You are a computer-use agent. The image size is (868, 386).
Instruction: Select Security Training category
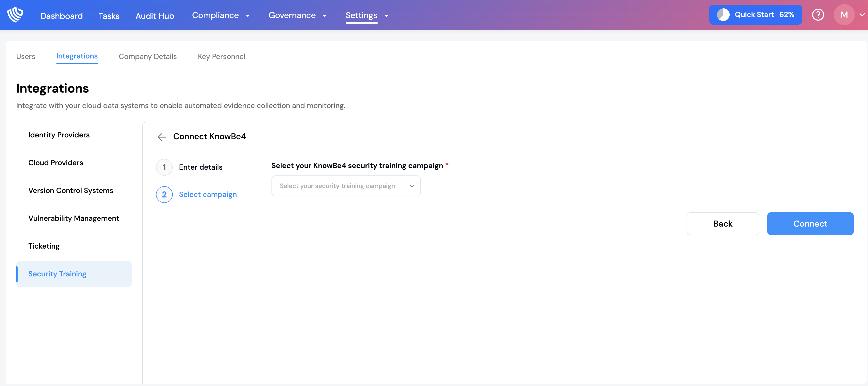click(x=74, y=274)
